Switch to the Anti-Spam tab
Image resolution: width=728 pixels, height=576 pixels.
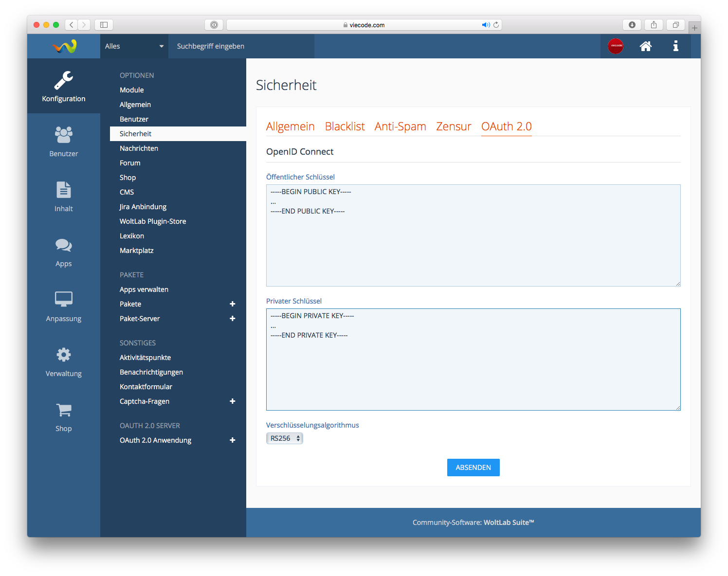point(400,126)
